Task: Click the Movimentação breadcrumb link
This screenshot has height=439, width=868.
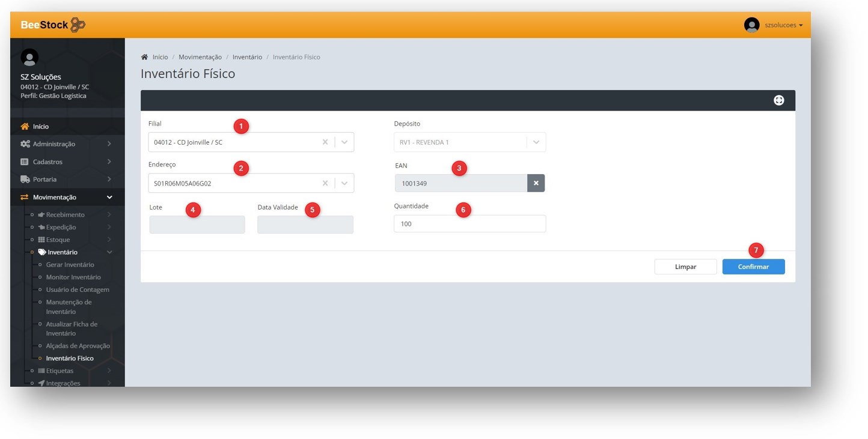Action: pyautogui.click(x=200, y=57)
